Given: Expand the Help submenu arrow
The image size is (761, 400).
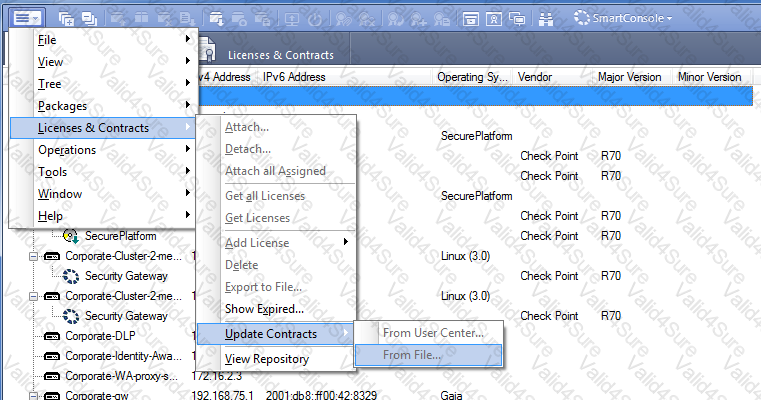Looking at the screenshot, I should tap(188, 215).
